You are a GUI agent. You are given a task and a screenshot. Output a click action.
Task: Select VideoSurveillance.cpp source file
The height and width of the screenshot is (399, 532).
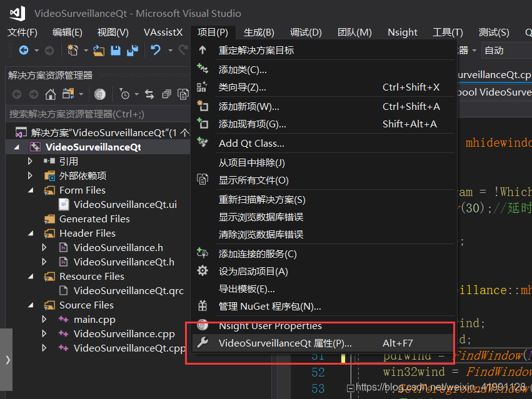[124, 334]
